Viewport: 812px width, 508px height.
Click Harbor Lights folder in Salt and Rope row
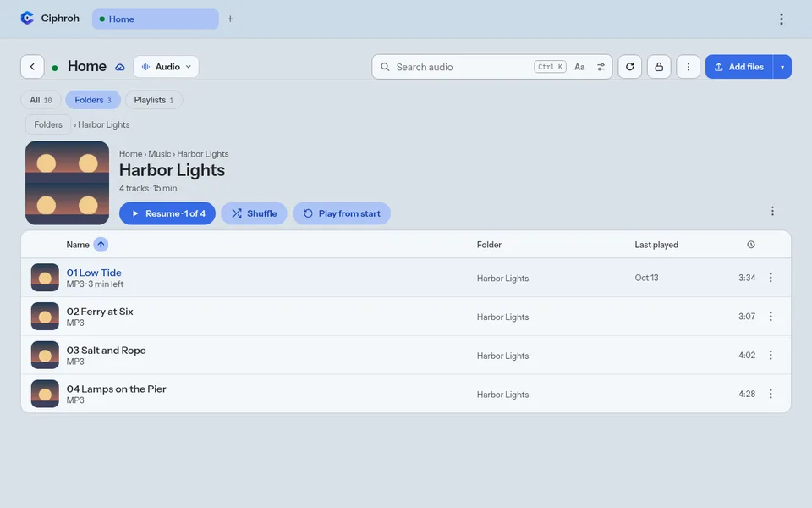pyautogui.click(x=502, y=356)
